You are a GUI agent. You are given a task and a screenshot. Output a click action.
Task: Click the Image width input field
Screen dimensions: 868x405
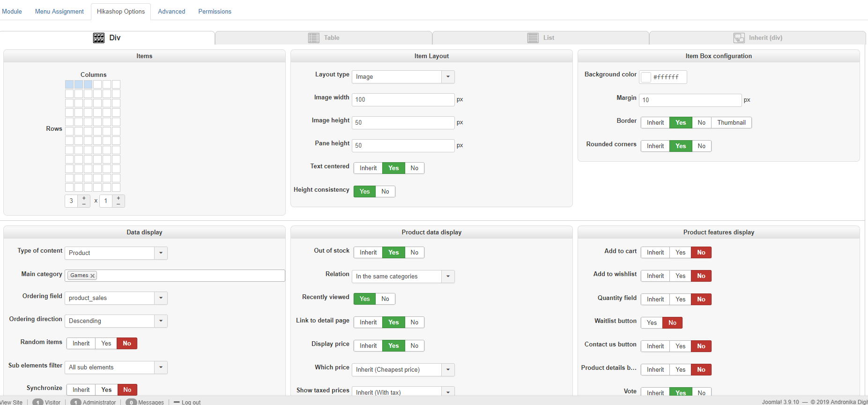pos(403,100)
